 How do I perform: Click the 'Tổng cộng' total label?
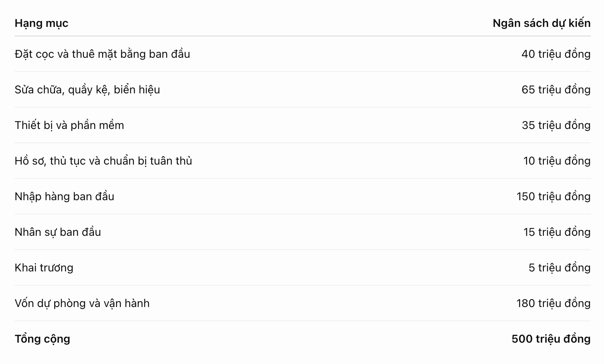pos(42,339)
